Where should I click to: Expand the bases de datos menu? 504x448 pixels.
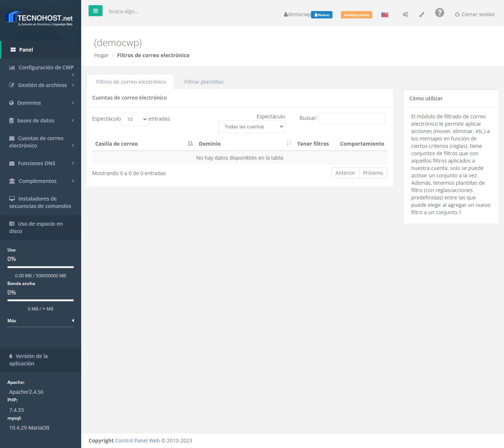coord(41,121)
